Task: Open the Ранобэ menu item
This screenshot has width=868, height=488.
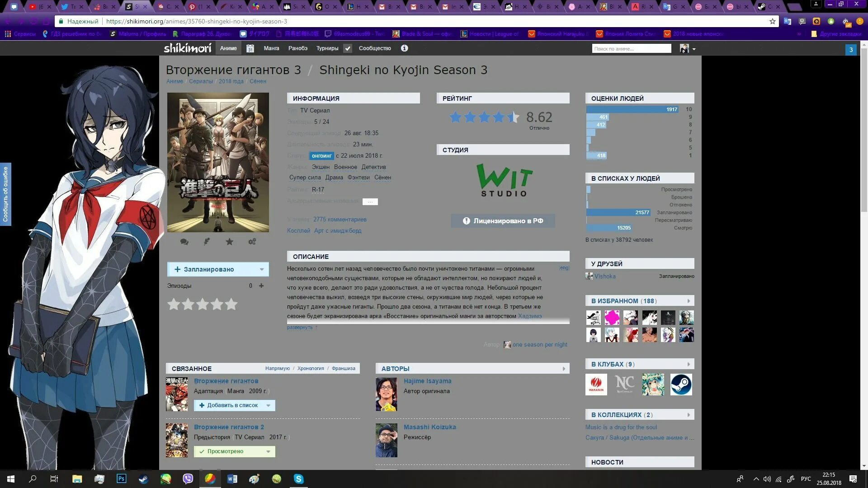Action: (298, 48)
